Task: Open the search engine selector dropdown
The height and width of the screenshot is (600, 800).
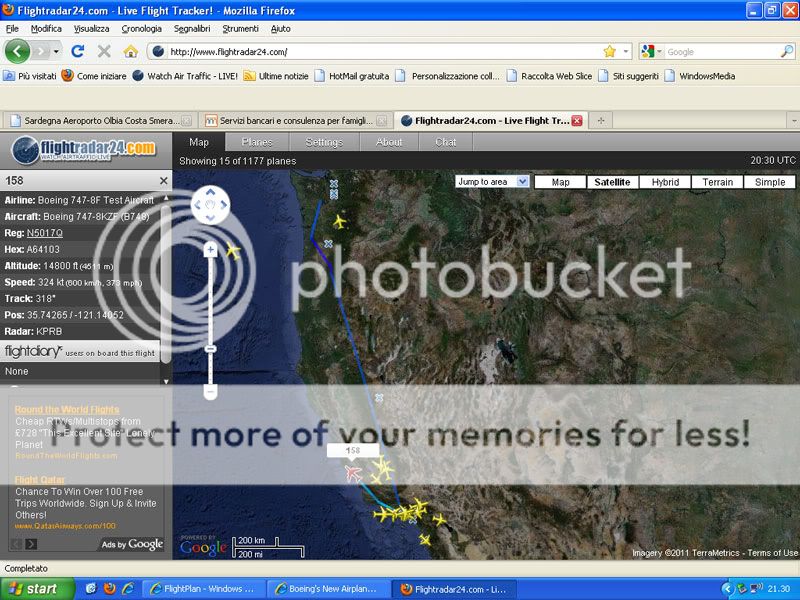Action: click(x=651, y=51)
